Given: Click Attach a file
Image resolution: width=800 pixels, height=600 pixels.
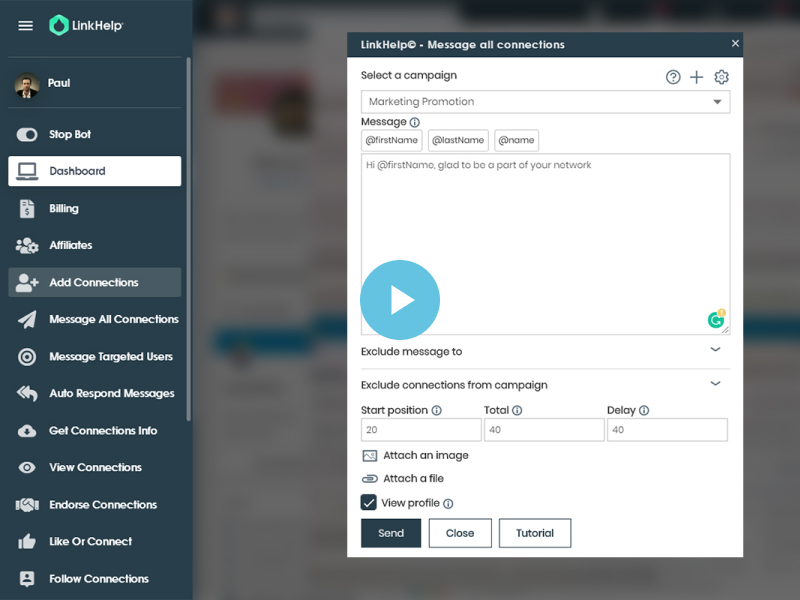Looking at the screenshot, I should (403, 479).
